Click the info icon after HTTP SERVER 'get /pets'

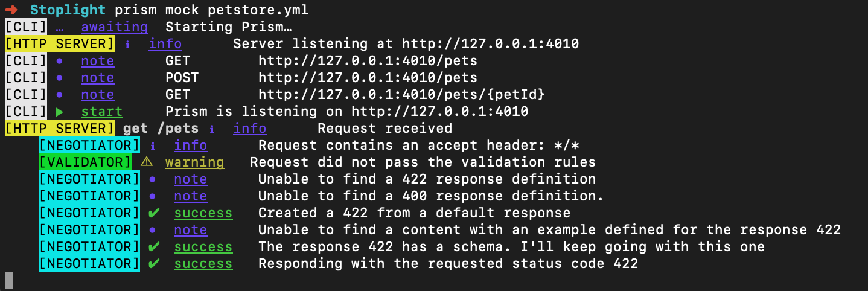tap(212, 129)
